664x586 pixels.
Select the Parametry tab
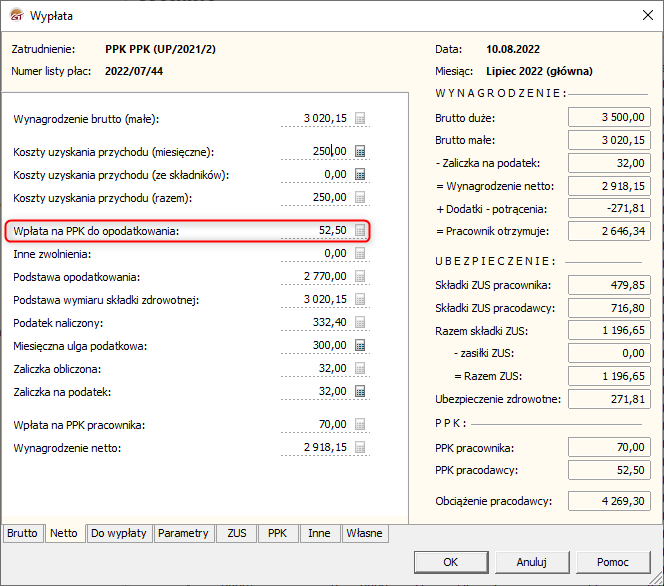coord(183,534)
